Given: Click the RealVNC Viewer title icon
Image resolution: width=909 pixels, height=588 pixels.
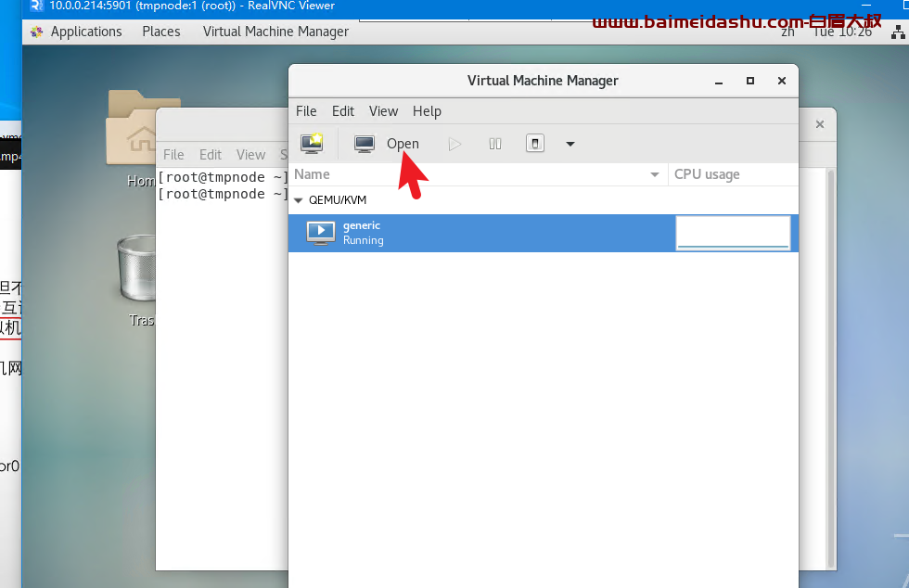Looking at the screenshot, I should [36, 6].
